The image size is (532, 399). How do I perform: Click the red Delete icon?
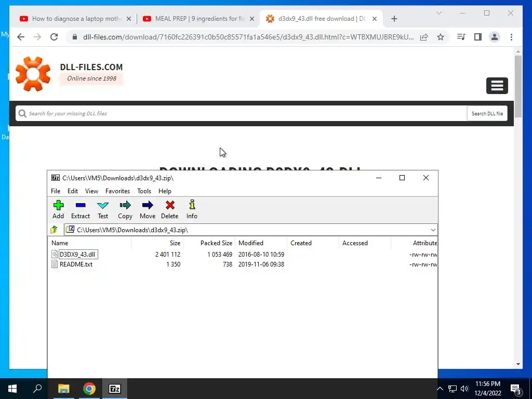coord(170,209)
